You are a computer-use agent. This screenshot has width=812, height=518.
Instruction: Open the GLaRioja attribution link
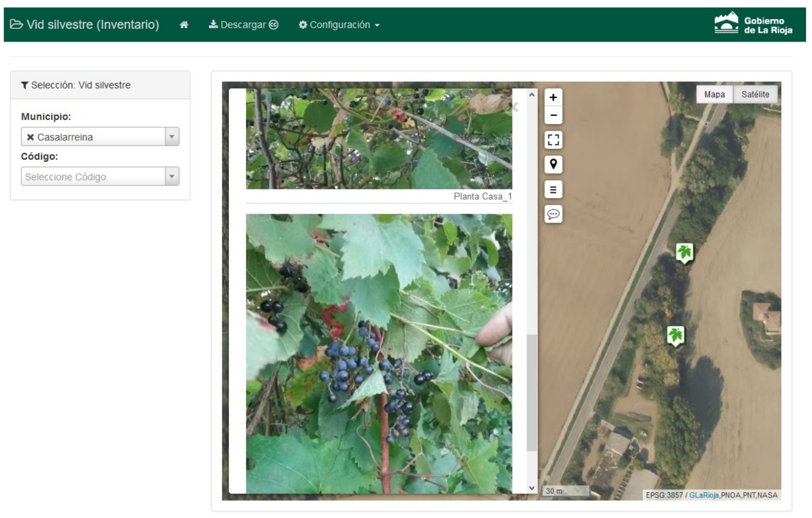click(x=703, y=495)
